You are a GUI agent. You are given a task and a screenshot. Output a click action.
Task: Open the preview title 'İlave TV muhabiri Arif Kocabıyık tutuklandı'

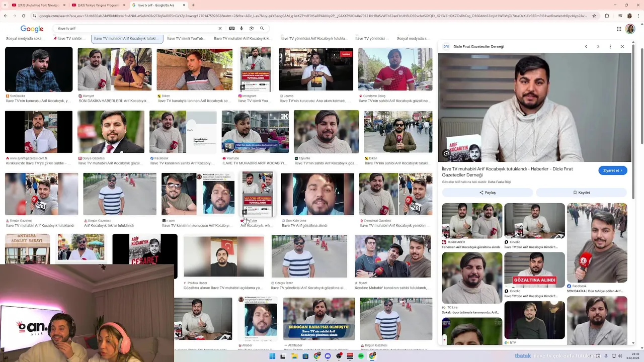[x=507, y=171]
